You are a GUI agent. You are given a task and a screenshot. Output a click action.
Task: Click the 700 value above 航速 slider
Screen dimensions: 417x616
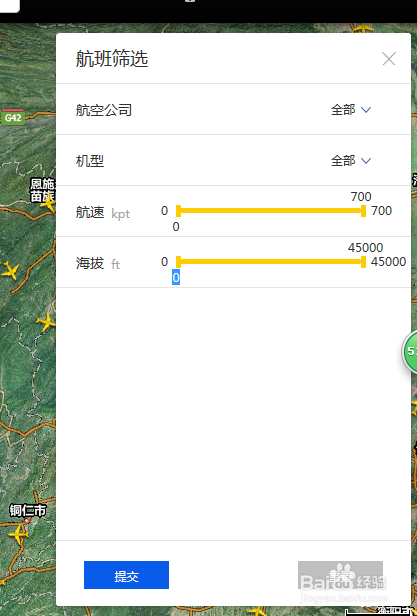pyautogui.click(x=361, y=196)
